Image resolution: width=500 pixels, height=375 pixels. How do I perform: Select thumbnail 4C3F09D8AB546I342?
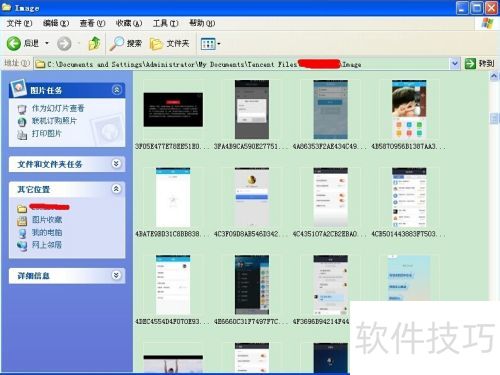(x=252, y=197)
